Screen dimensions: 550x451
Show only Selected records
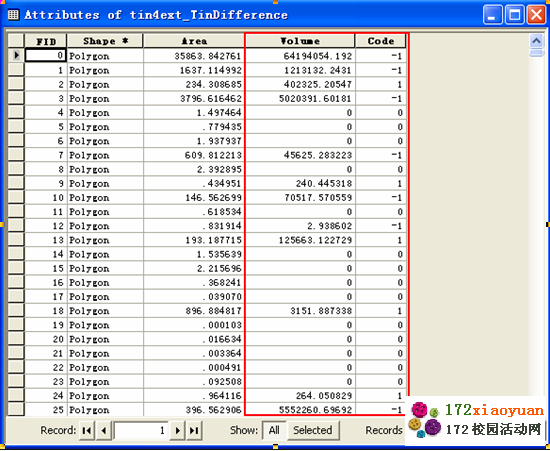coord(313,430)
